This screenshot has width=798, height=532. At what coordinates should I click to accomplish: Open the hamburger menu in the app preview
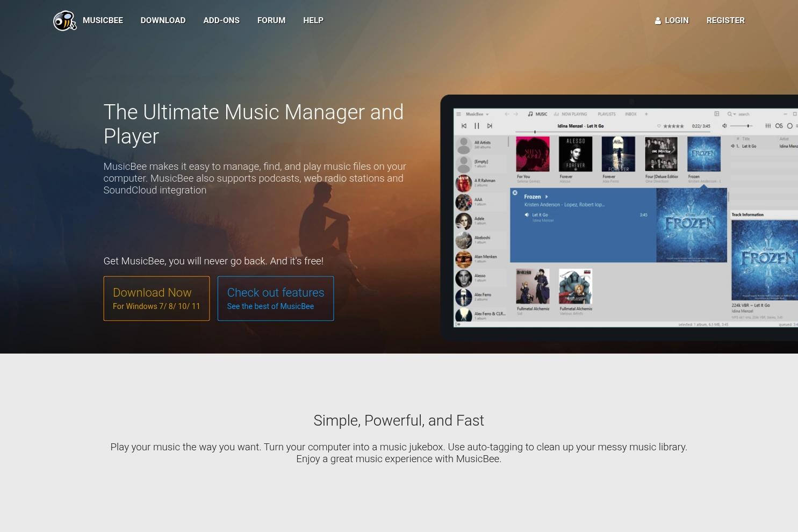pos(458,114)
